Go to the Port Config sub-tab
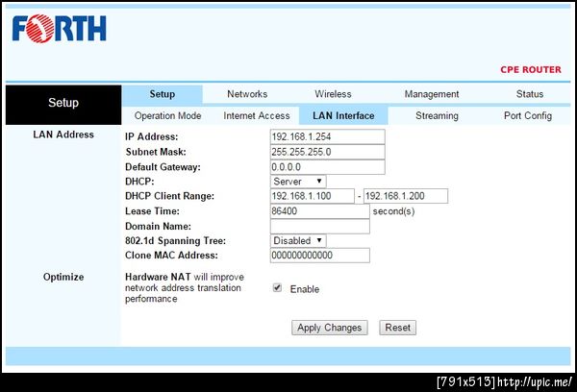Image resolution: width=577 pixels, height=392 pixels. [x=528, y=116]
